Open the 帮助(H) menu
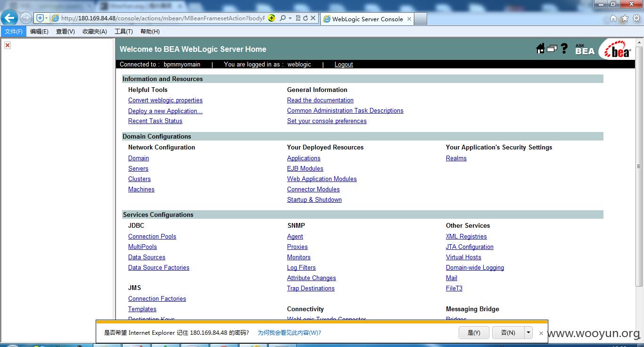 150,32
